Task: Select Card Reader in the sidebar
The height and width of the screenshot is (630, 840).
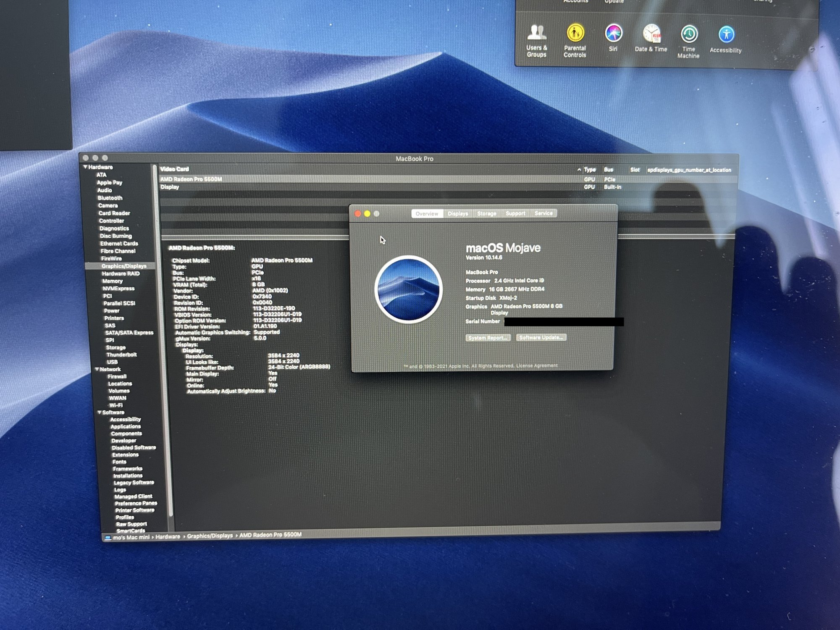Action: [114, 213]
